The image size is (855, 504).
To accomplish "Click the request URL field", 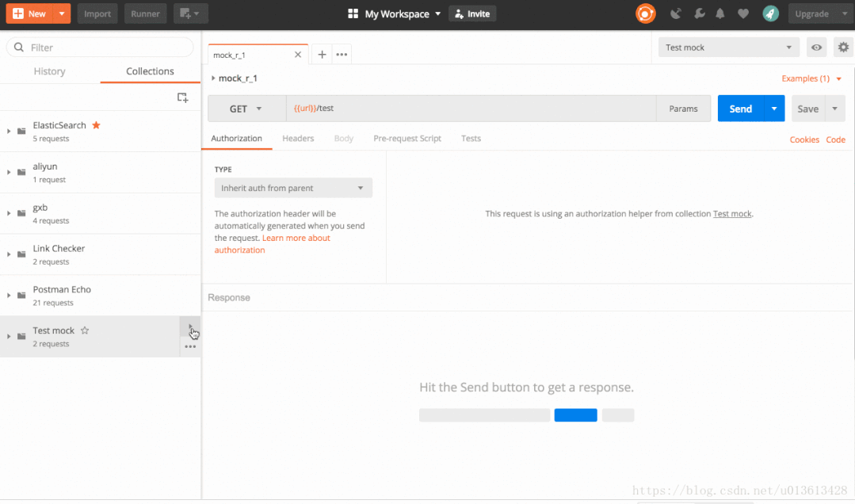I will tap(471, 109).
